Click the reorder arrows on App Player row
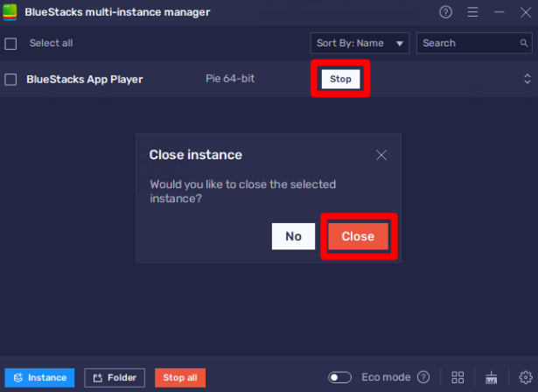 coord(528,79)
